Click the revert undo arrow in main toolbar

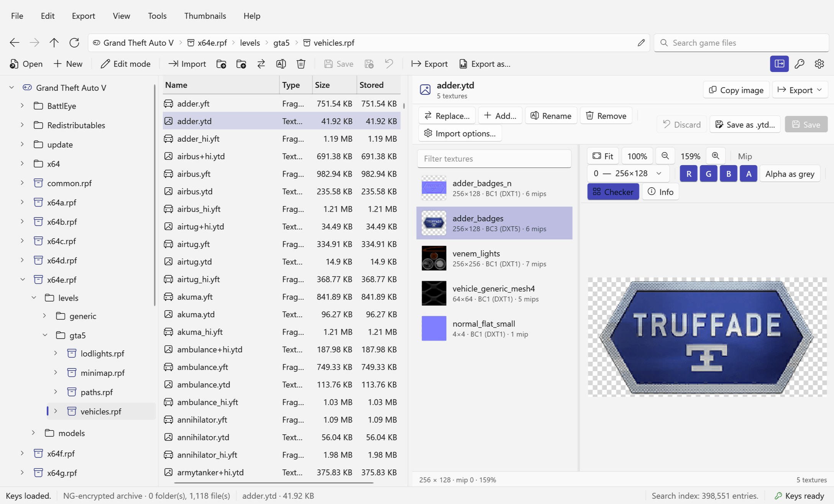[389, 64]
